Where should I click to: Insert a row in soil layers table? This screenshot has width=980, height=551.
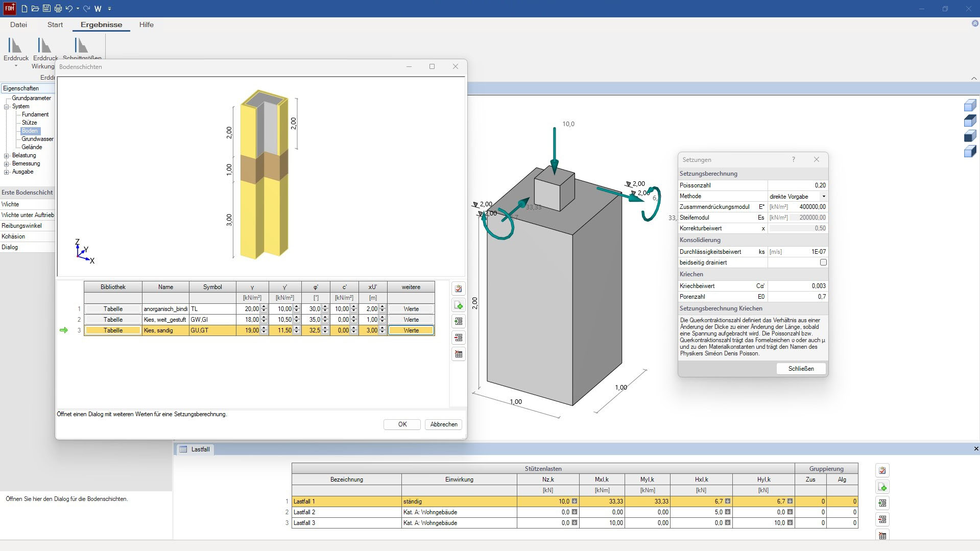point(459,321)
